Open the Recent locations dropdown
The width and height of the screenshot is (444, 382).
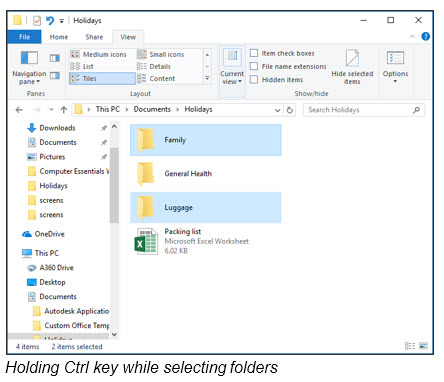click(51, 110)
